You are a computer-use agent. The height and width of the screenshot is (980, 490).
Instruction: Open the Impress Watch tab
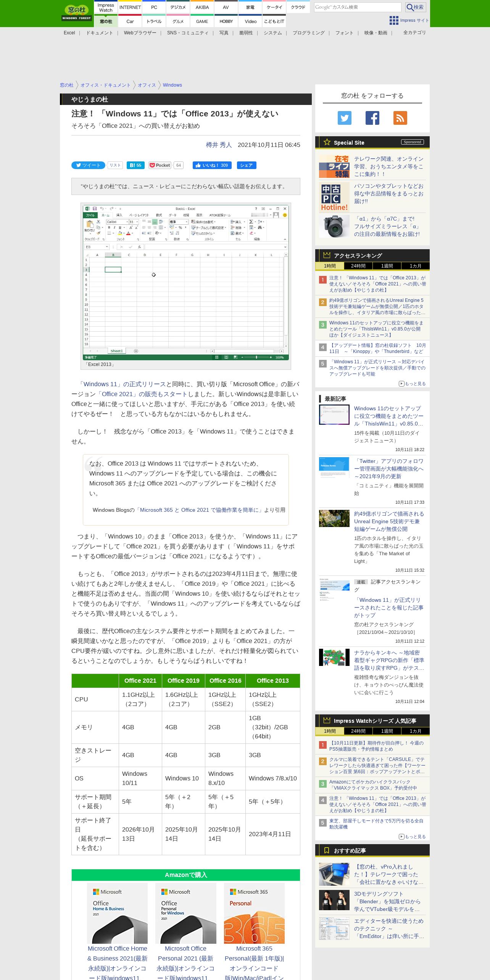pyautogui.click(x=106, y=8)
